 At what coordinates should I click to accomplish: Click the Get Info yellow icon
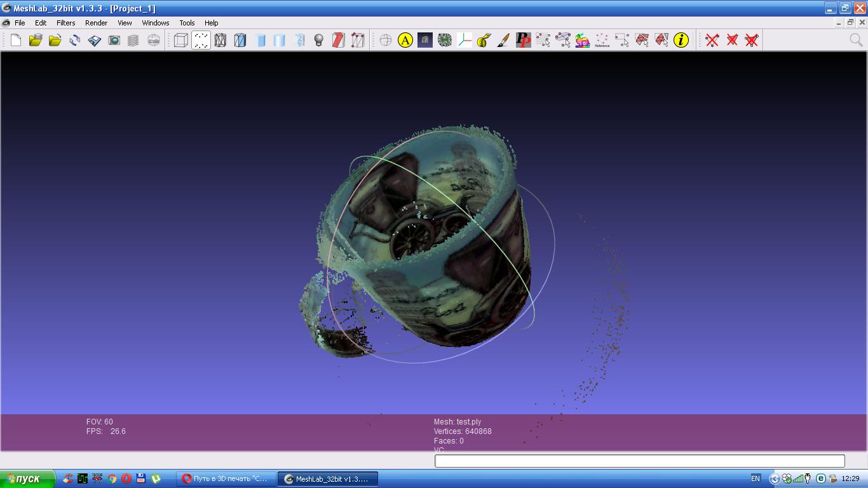click(681, 40)
